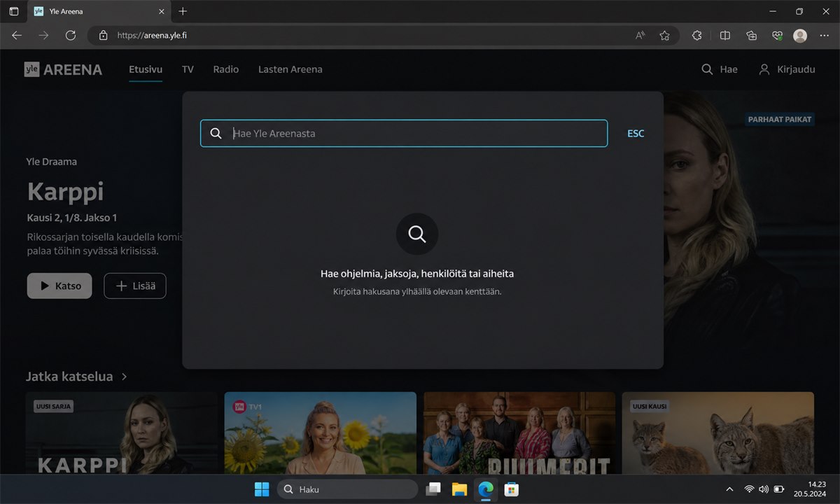Viewport: 840px width, 504px height.
Task: Close search with ESC link
Action: tap(636, 133)
